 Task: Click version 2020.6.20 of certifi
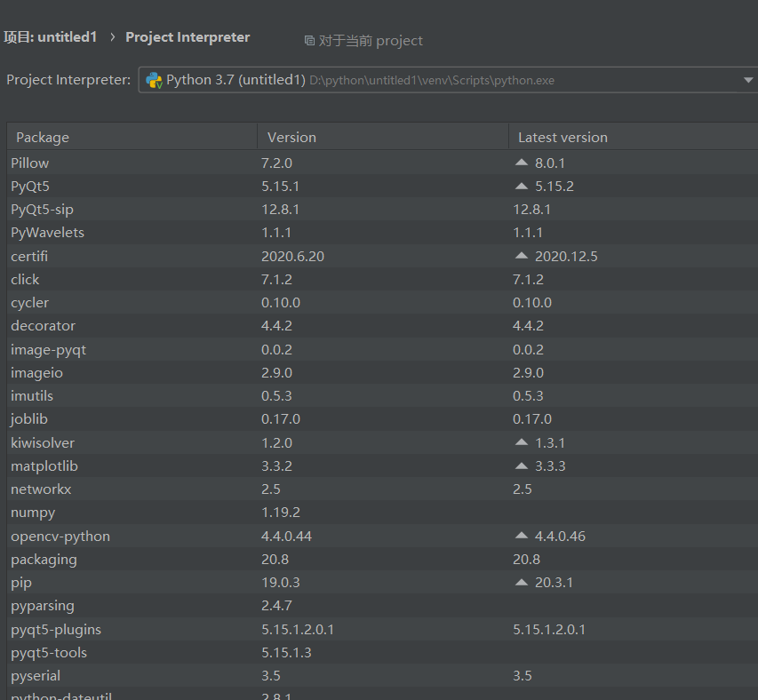tap(293, 257)
